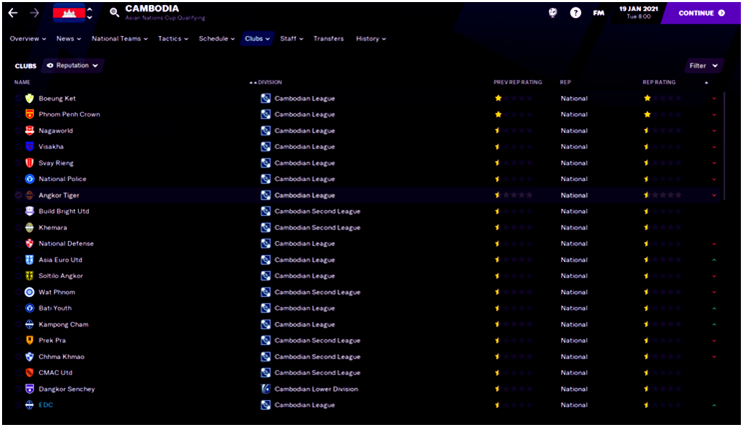Click Boeung Ket club badge
This screenshot has width=744, height=427.
coord(29,98)
